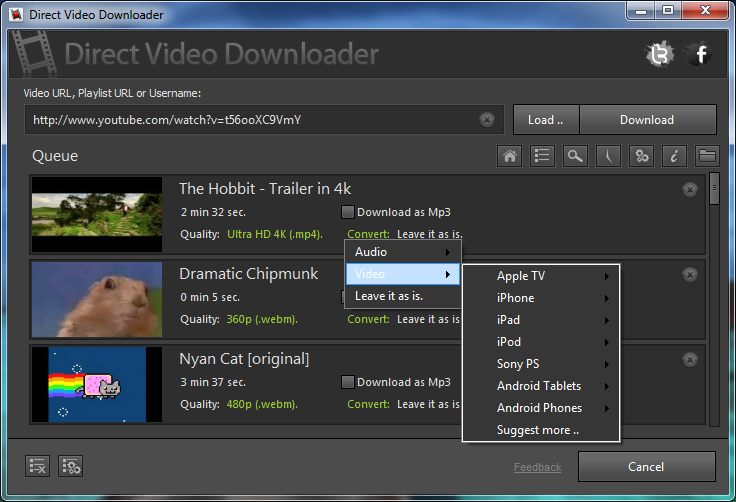Click the Dramatic Chipmunk title
This screenshot has width=736, height=502.
pos(249,274)
